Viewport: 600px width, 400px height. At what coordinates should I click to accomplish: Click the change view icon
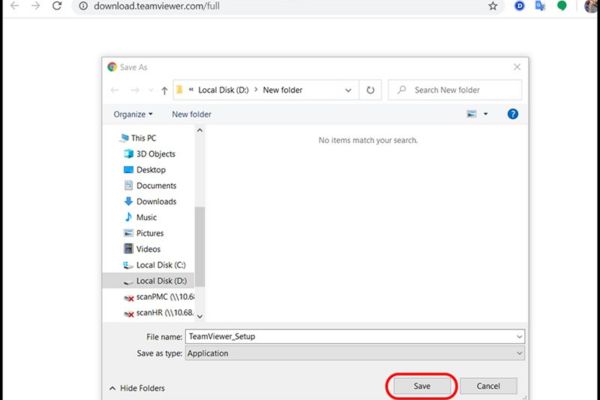(x=471, y=114)
